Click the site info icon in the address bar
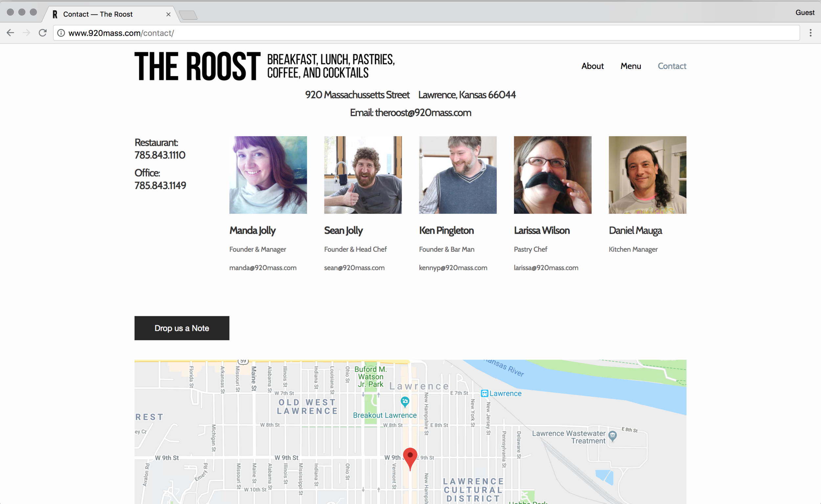821x504 pixels. [x=61, y=33]
